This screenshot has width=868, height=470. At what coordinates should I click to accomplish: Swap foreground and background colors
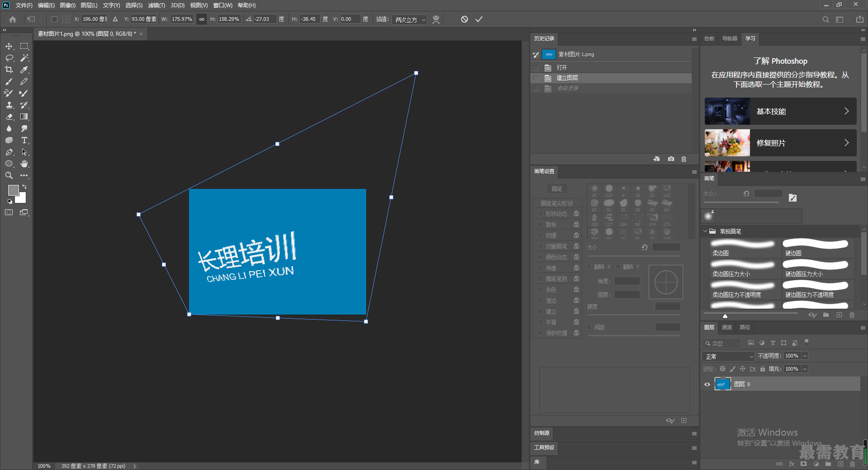coord(24,187)
